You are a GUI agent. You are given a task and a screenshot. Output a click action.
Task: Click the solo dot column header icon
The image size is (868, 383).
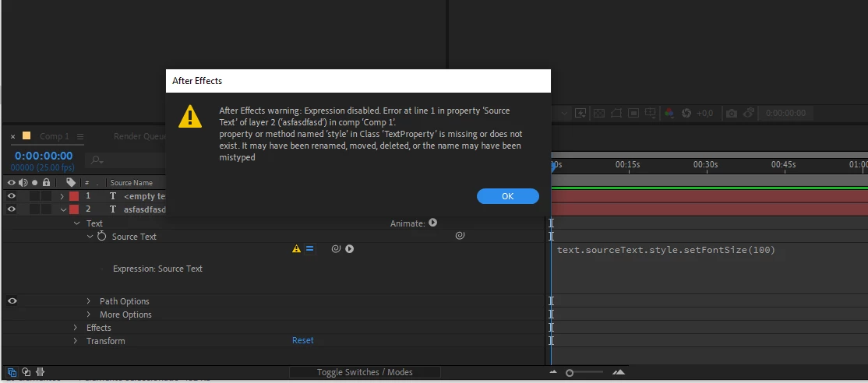click(35, 182)
